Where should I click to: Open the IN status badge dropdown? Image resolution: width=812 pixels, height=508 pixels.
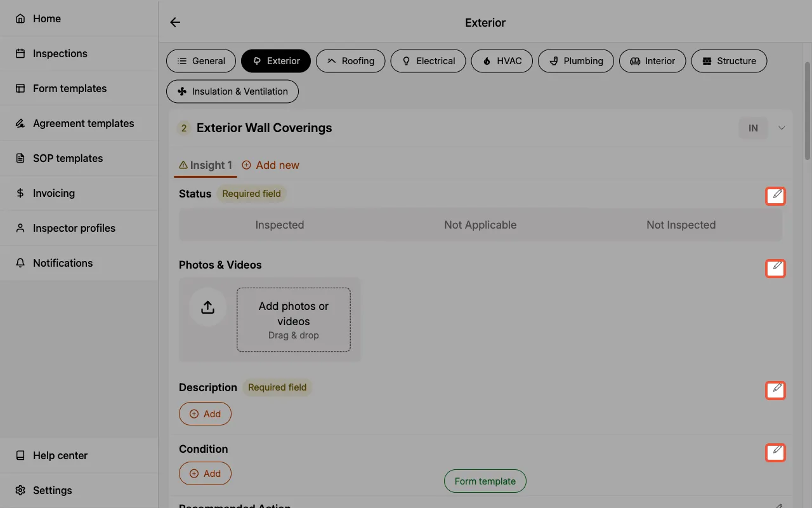point(753,128)
